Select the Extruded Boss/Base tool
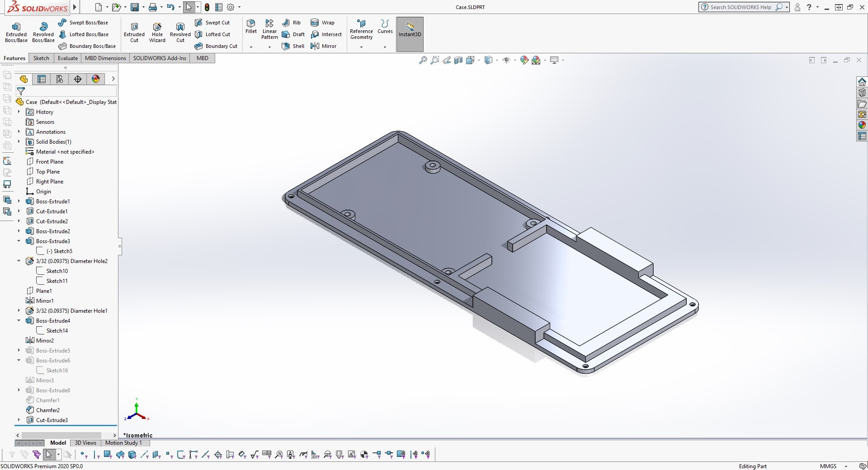This screenshot has height=470, width=868. (x=16, y=33)
